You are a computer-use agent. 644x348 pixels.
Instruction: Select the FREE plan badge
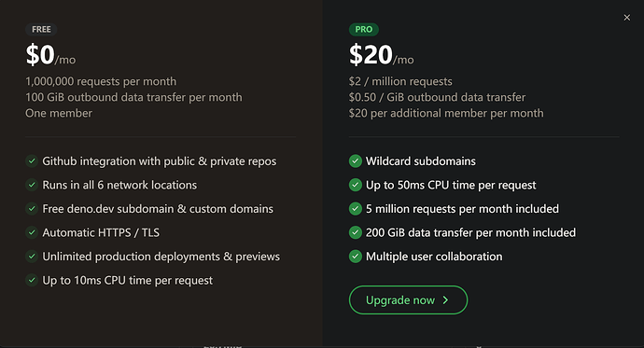click(x=41, y=30)
